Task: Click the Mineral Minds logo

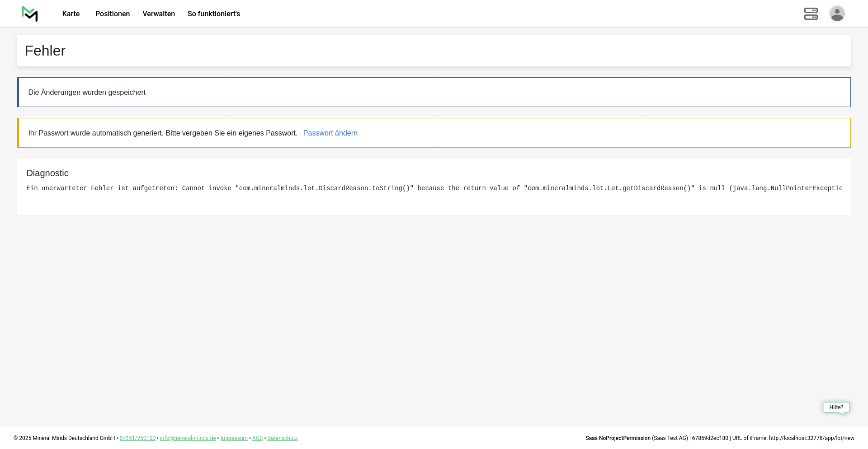Action: click(30, 14)
